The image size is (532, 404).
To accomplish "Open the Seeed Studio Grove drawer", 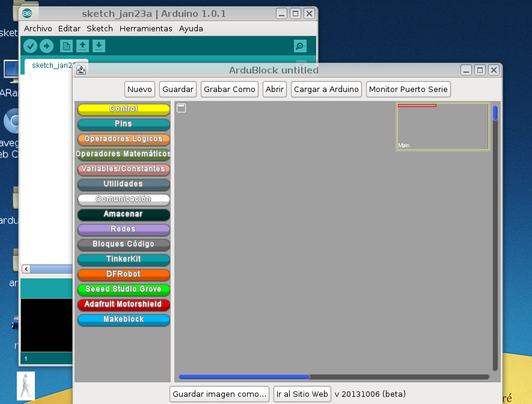I will tap(123, 289).
